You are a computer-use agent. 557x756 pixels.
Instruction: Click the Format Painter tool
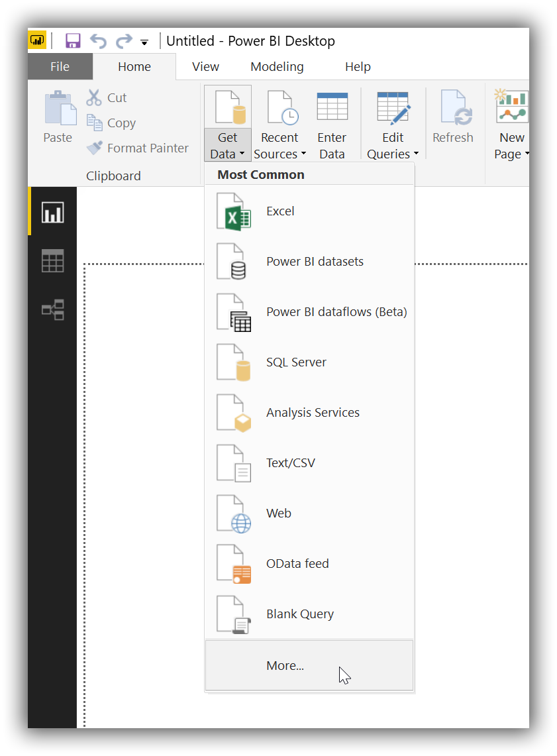click(138, 148)
